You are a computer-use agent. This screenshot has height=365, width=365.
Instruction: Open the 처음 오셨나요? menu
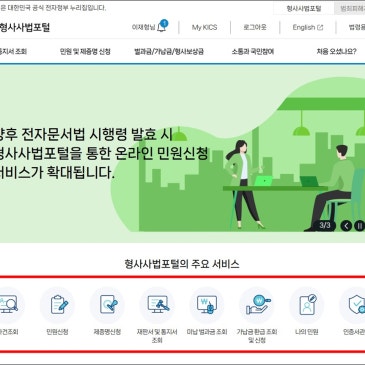[336, 51]
